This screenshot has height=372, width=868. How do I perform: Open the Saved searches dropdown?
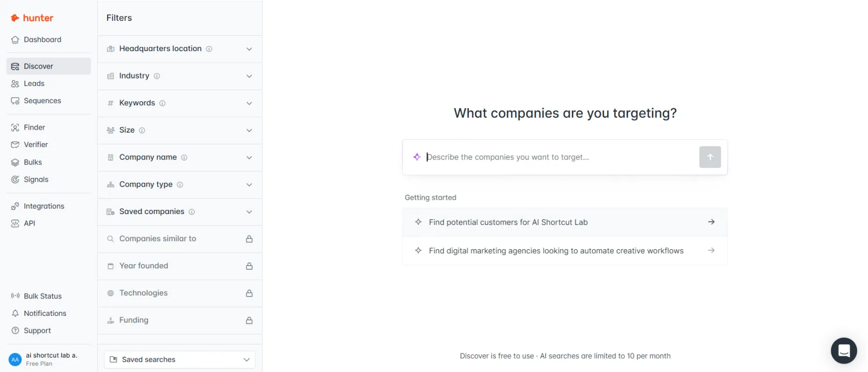coord(180,359)
